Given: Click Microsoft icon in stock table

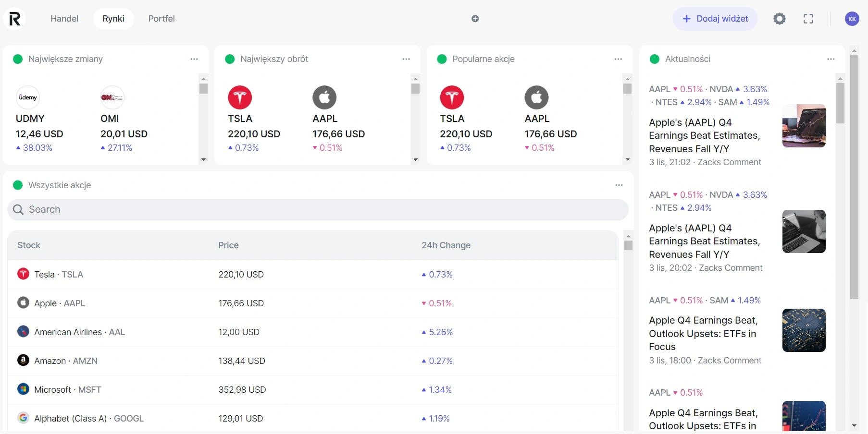Looking at the screenshot, I should tap(23, 389).
